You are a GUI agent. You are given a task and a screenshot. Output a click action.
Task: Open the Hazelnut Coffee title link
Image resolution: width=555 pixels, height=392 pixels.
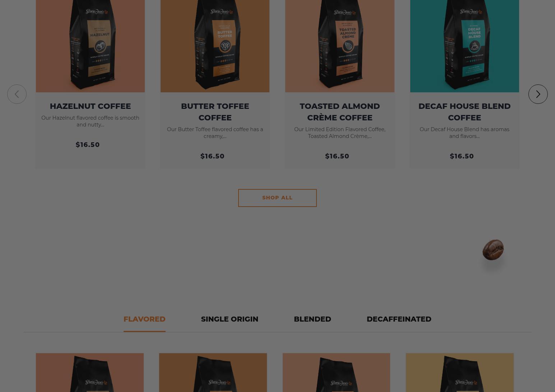tap(90, 106)
